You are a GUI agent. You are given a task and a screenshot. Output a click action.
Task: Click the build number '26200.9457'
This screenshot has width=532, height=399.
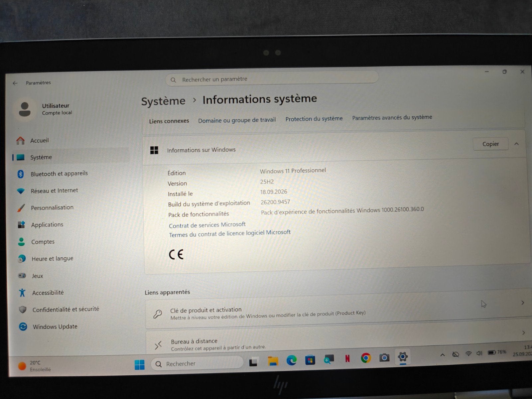click(275, 202)
